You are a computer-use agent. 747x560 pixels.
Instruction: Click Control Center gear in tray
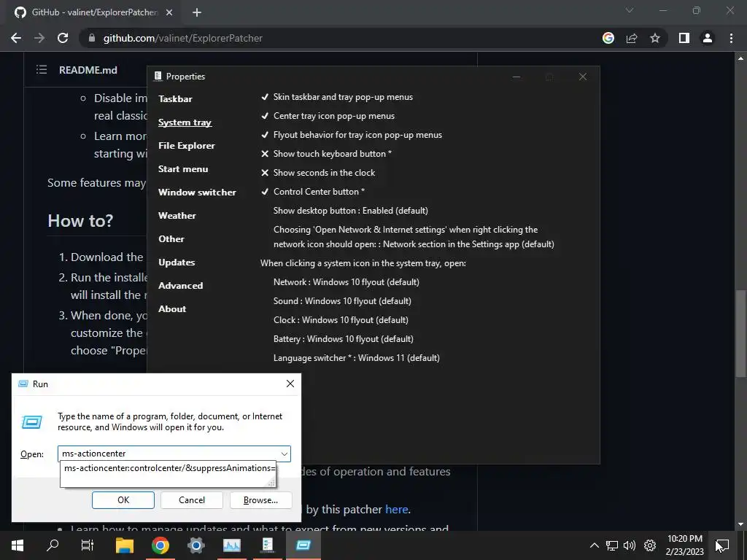(650, 545)
